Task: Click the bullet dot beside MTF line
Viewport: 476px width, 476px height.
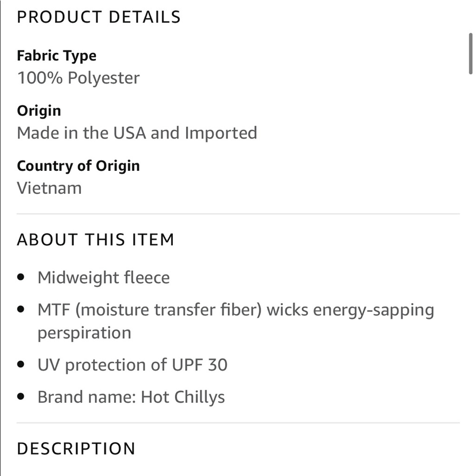Action: click(20, 309)
